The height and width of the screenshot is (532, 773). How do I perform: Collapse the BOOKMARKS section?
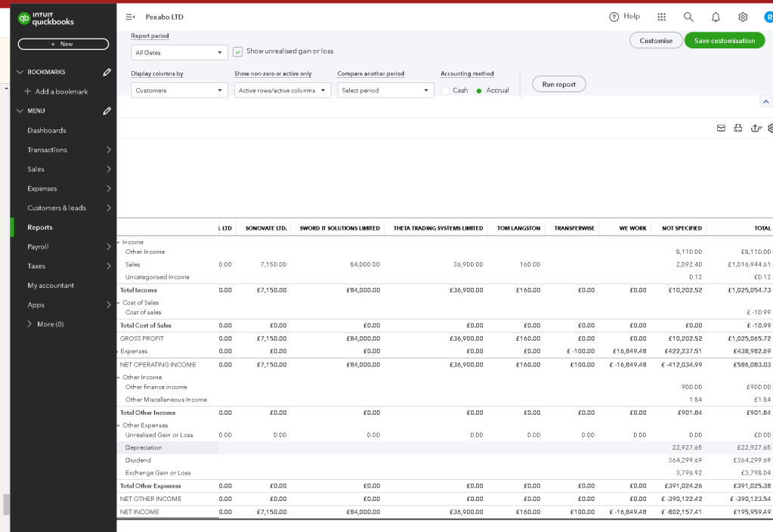(x=20, y=72)
